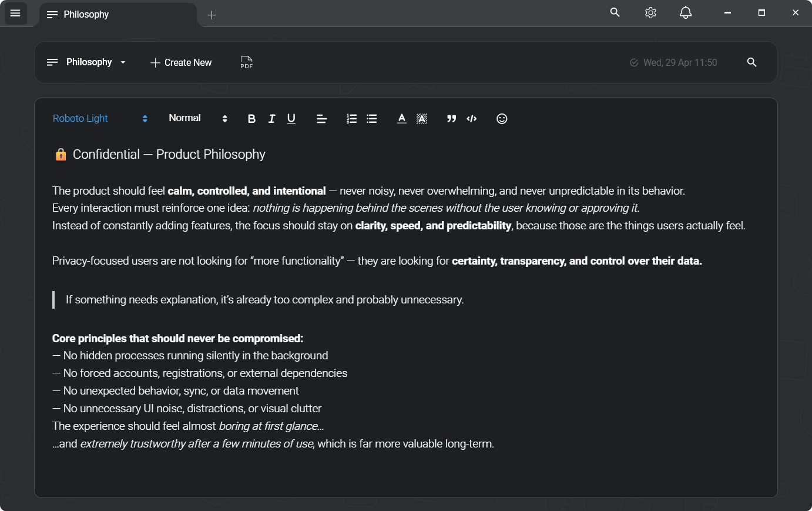Screen dimensions: 812x511
Task: Click the Create New button
Action: 181,62
